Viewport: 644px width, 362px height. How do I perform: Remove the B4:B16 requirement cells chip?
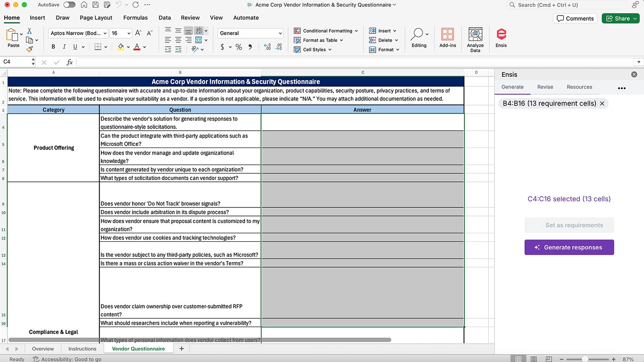(x=602, y=103)
